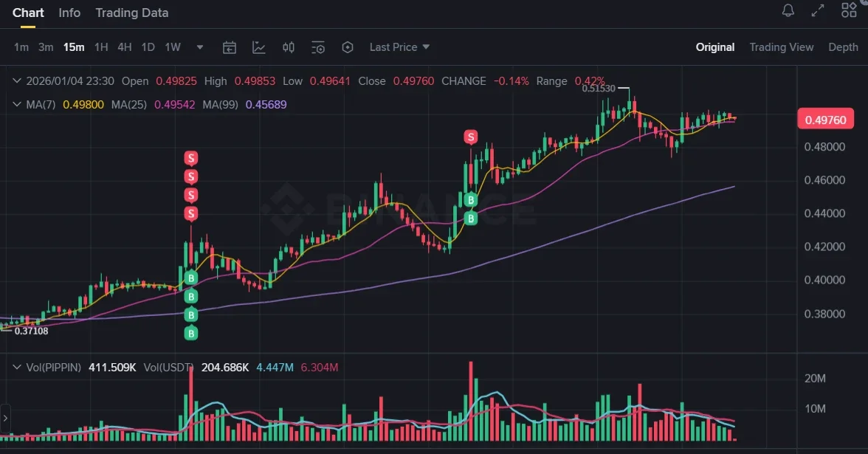Change the candlestick chart style
This screenshot has width=868, height=454.
tap(289, 47)
